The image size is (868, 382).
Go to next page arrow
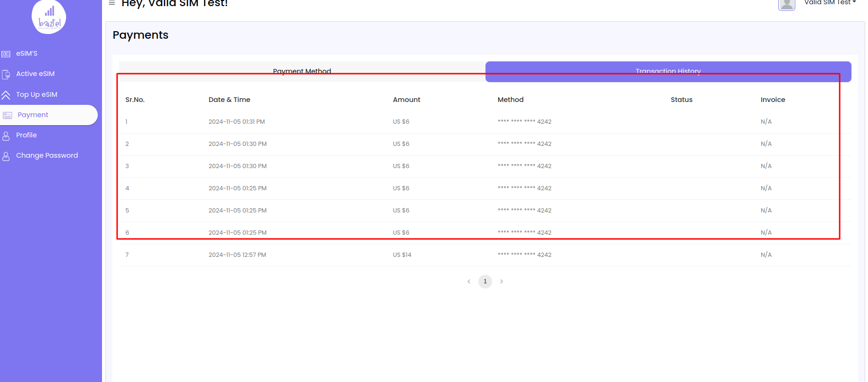click(502, 281)
